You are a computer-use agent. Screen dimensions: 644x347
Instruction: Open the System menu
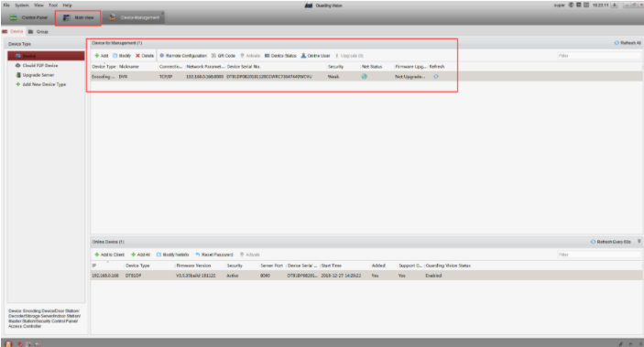click(22, 5)
